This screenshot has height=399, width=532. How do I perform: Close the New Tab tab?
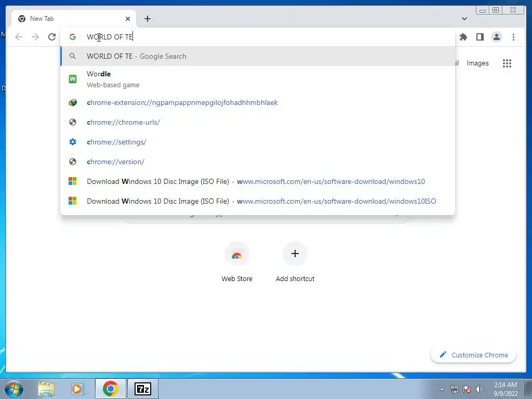click(128, 19)
